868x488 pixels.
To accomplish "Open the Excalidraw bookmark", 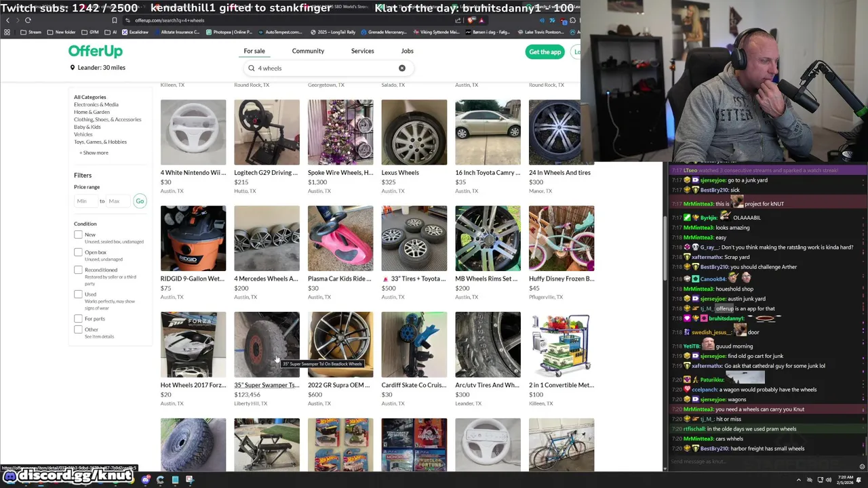I will 136,32.
